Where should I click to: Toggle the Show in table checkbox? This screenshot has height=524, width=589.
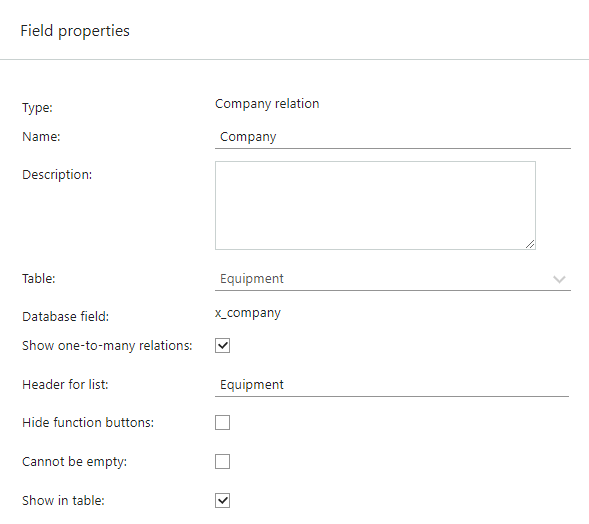tap(222, 501)
